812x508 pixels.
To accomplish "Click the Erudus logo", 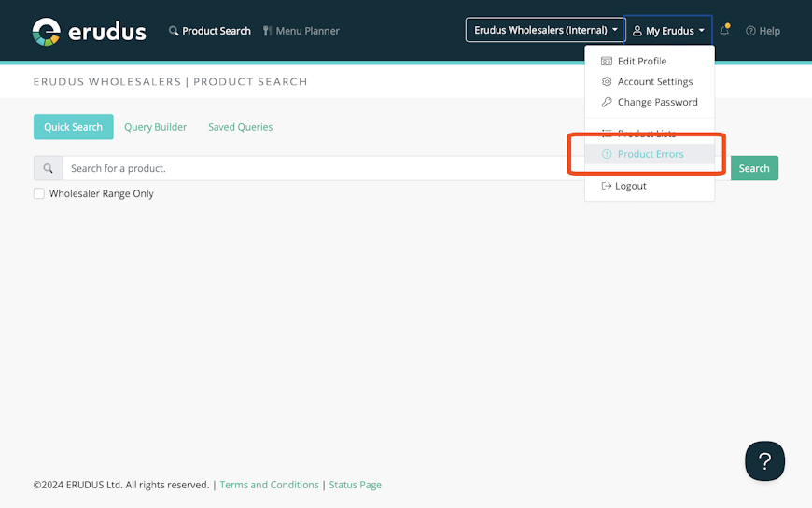I will [x=89, y=31].
